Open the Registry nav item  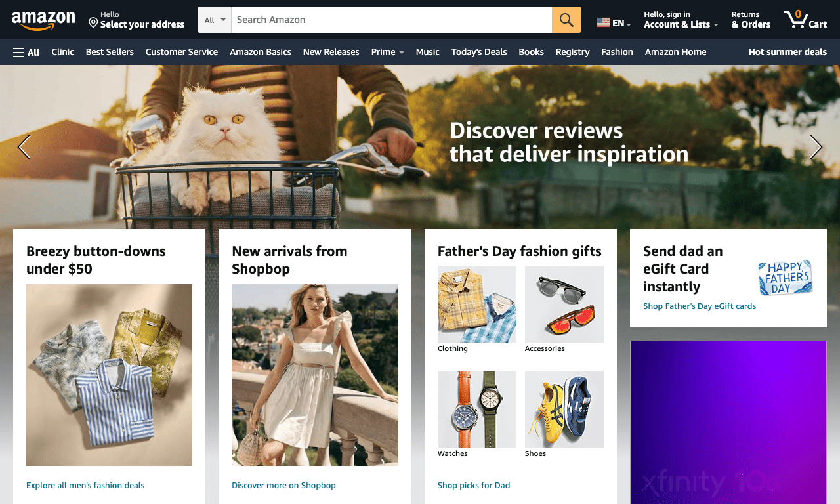click(x=573, y=52)
